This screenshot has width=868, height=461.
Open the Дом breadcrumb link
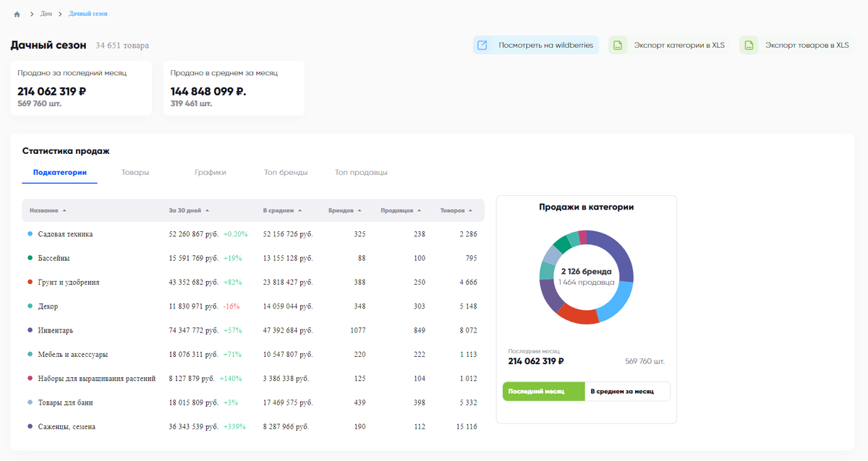tap(46, 14)
